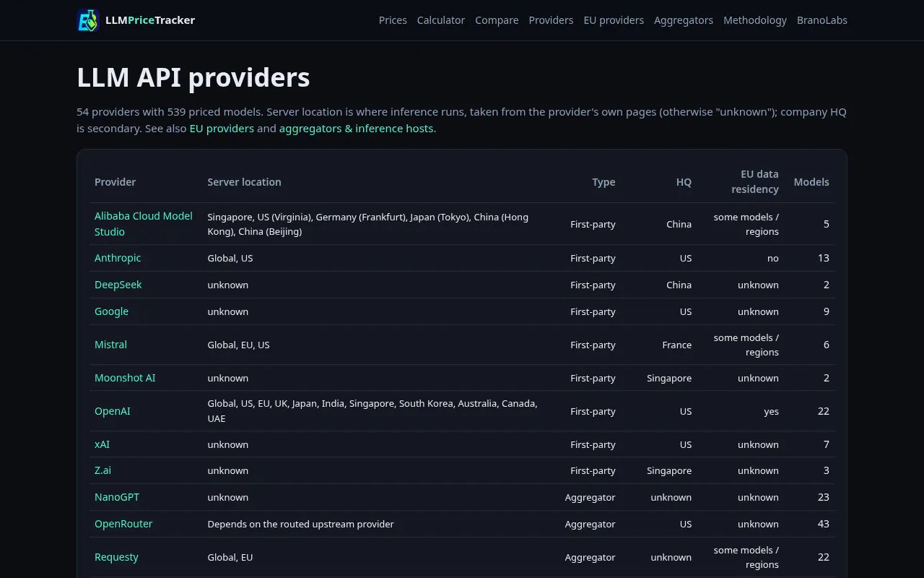This screenshot has height=578, width=924.
Task: Open the Anthropic provider link
Action: coord(118,258)
